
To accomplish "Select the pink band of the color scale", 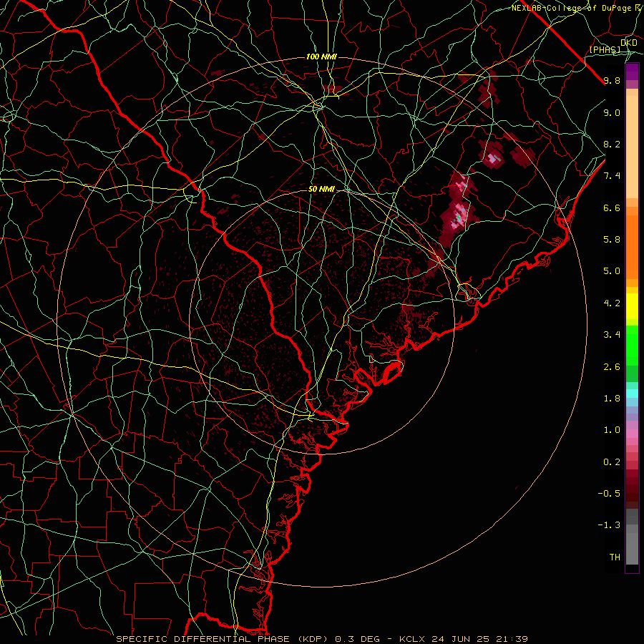I will [632, 434].
